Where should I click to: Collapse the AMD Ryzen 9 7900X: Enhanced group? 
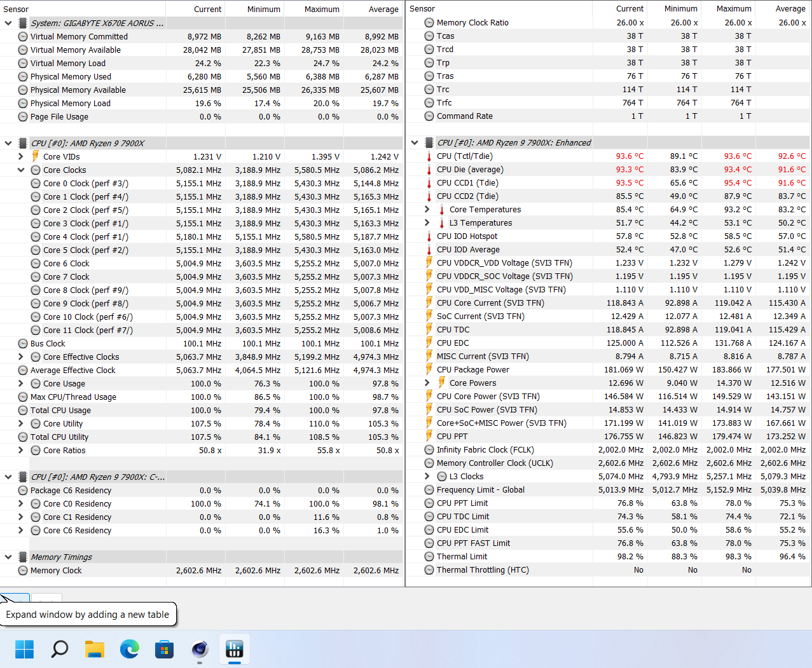(x=415, y=142)
